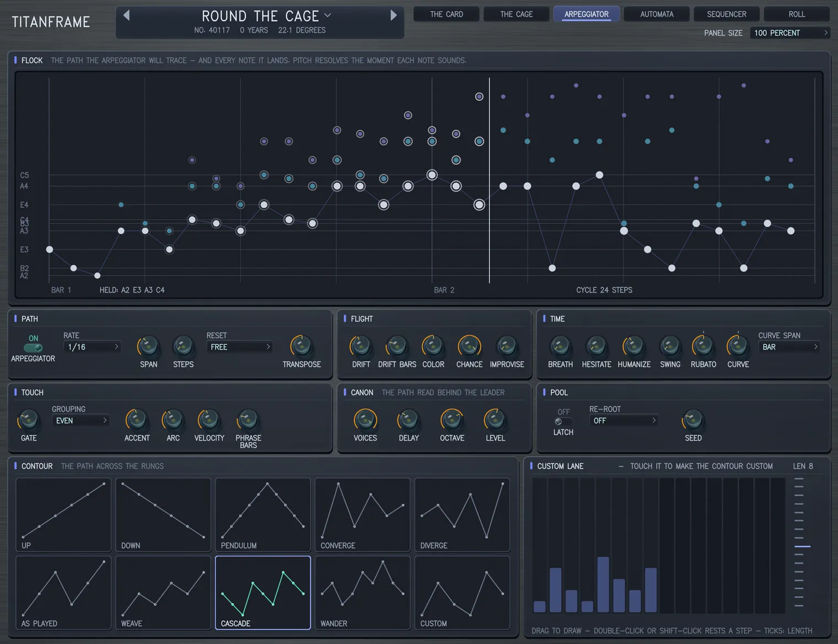
Task: Adjust the HUMANIZE knob
Action: [x=633, y=346]
